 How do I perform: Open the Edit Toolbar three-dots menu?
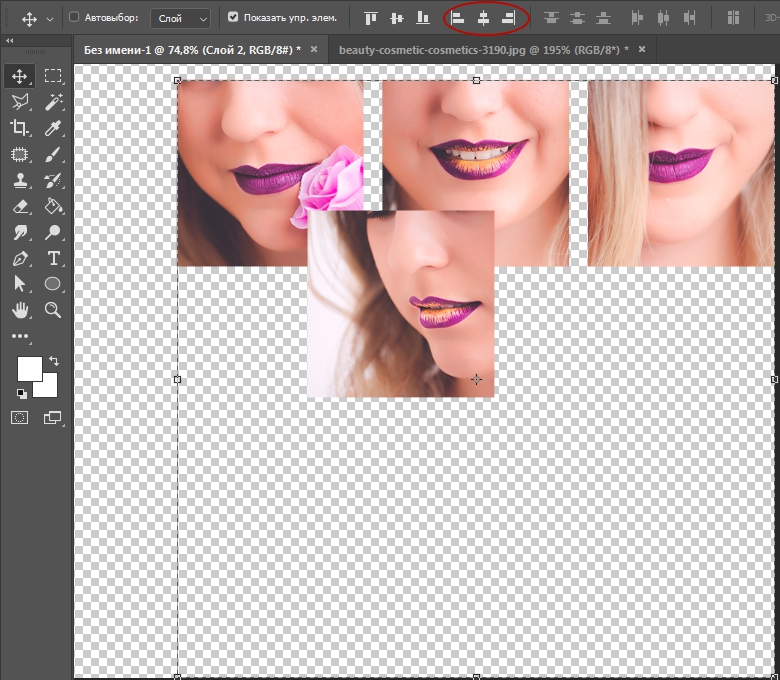click(x=20, y=336)
